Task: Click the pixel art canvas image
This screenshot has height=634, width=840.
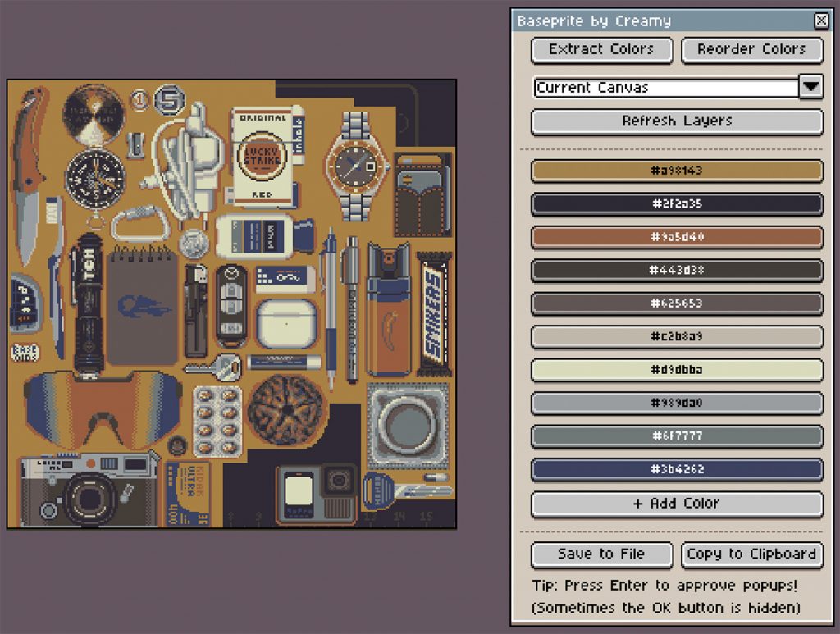Action: pyautogui.click(x=231, y=304)
